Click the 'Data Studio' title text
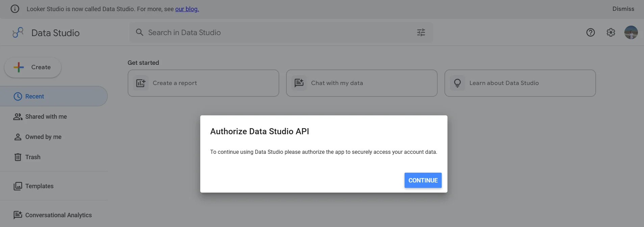This screenshot has height=227, width=644. pyautogui.click(x=55, y=33)
